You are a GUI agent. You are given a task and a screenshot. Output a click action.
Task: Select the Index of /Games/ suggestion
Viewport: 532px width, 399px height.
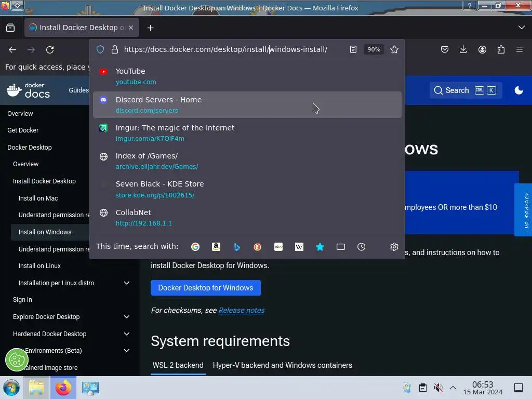(x=247, y=161)
